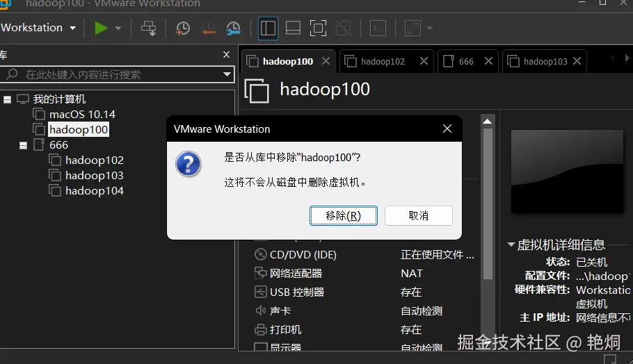Select hadoop104 in the library tree

pyautogui.click(x=95, y=191)
